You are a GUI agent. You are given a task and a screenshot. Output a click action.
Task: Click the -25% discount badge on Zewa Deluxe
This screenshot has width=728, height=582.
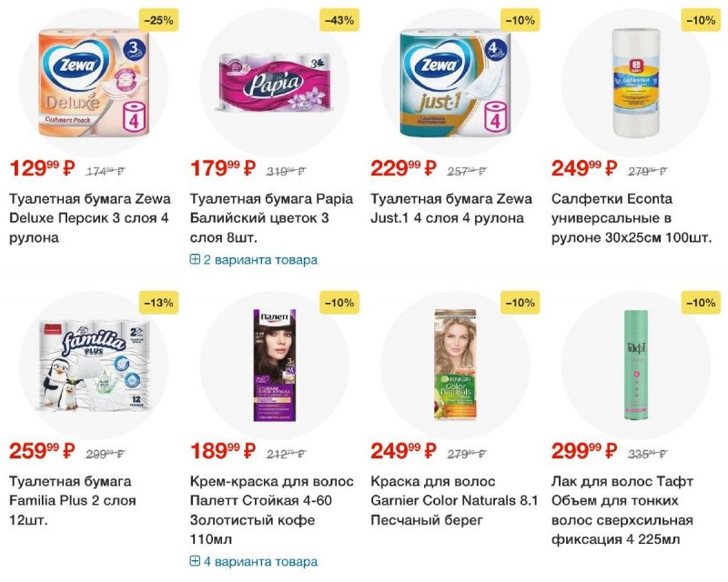(158, 20)
